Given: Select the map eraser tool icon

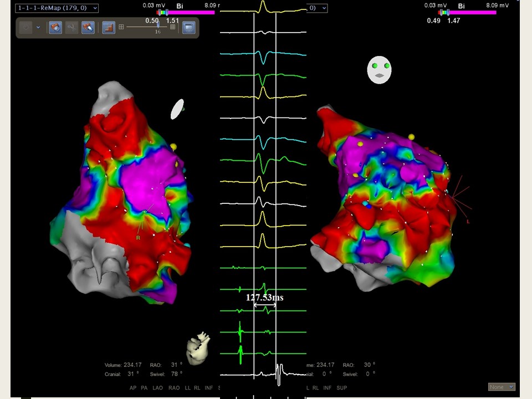Looking at the screenshot, I should coord(88,28).
